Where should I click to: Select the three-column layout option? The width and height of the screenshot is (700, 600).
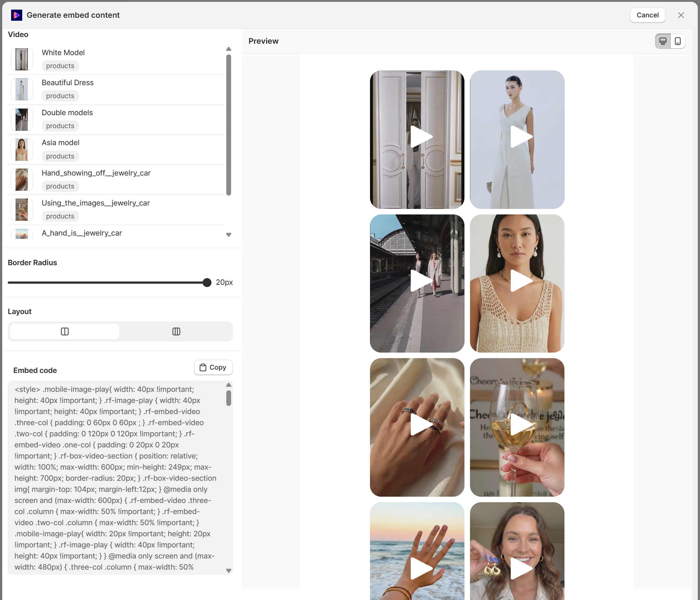[x=176, y=331]
